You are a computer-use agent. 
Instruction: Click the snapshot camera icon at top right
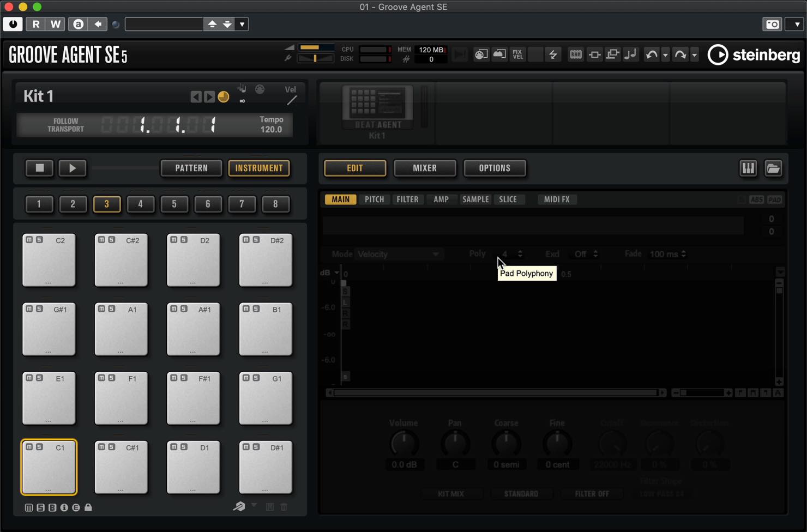pos(772,24)
